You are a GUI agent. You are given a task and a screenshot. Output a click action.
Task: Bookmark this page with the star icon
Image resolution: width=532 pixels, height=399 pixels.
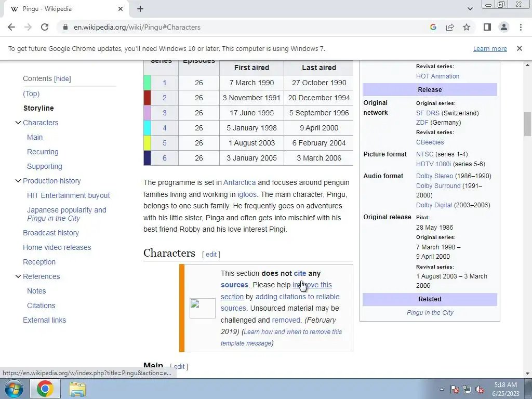click(467, 27)
